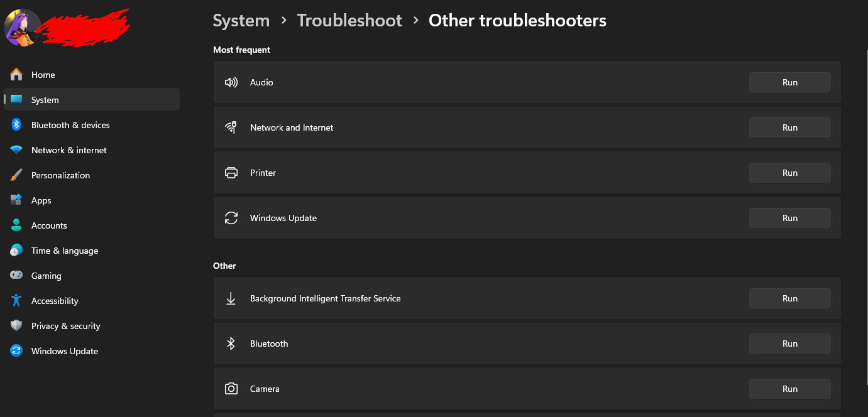Click the Privacy & security shield icon
868x417 pixels.
coord(16,326)
